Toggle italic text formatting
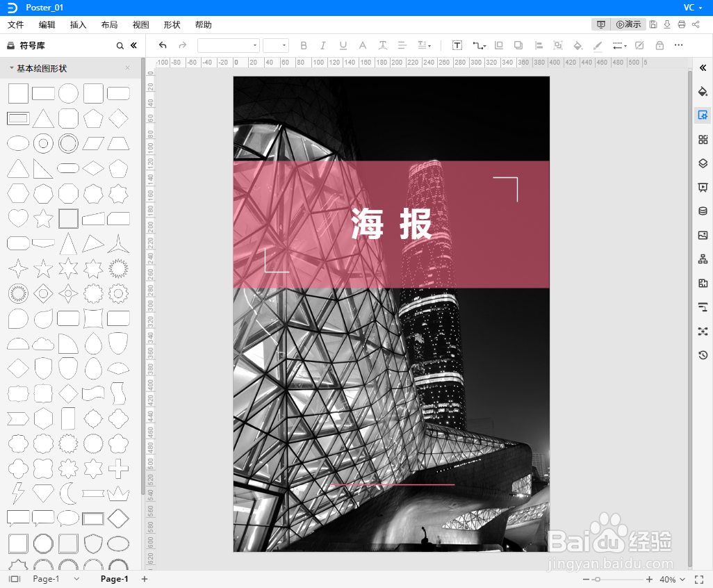Viewport: 713px width, 588px height. (x=323, y=44)
